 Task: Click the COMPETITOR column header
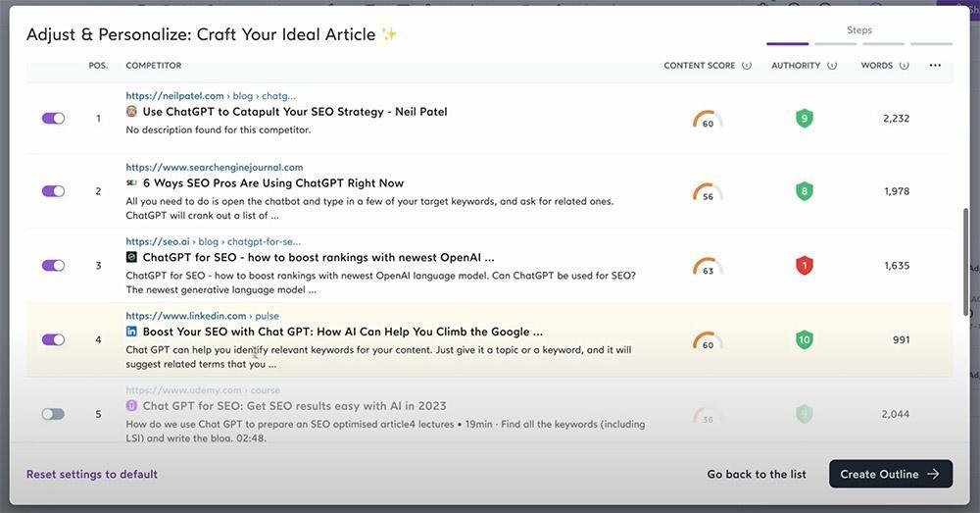click(x=154, y=65)
